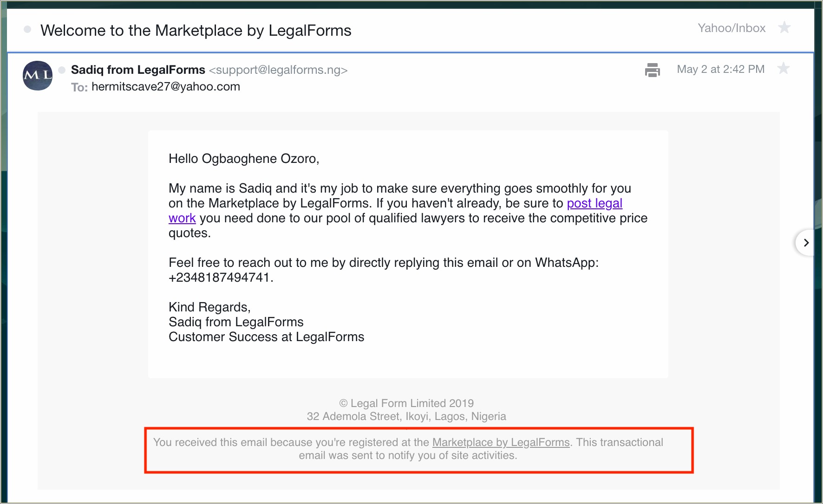Click the "To:" recipient label

(79, 87)
